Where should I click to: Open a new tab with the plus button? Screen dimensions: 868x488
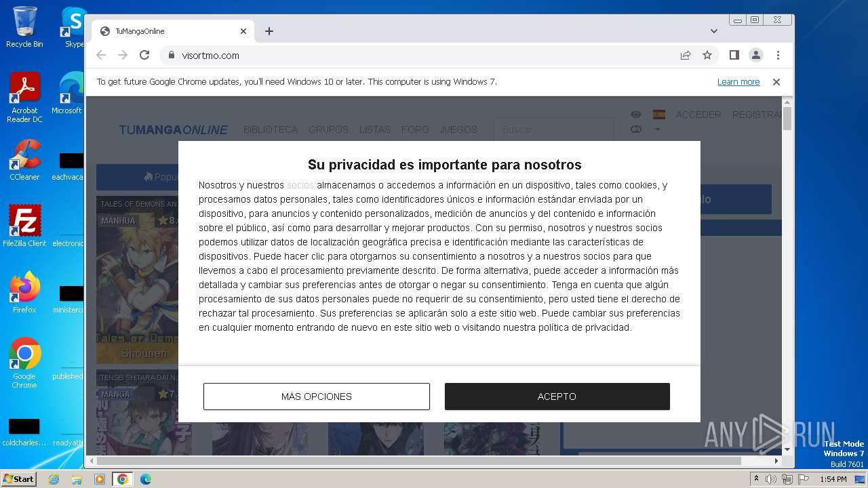(269, 31)
